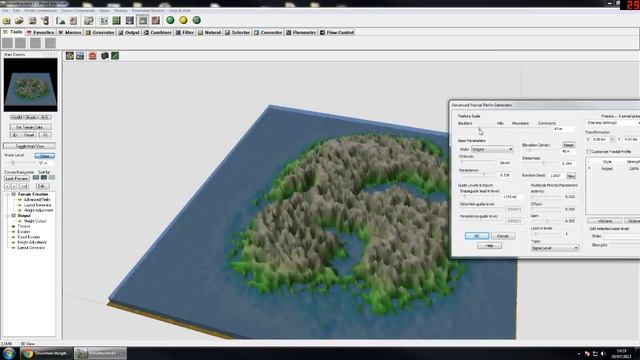Select the Erosion tree item
The image size is (640, 360).
point(24,231)
